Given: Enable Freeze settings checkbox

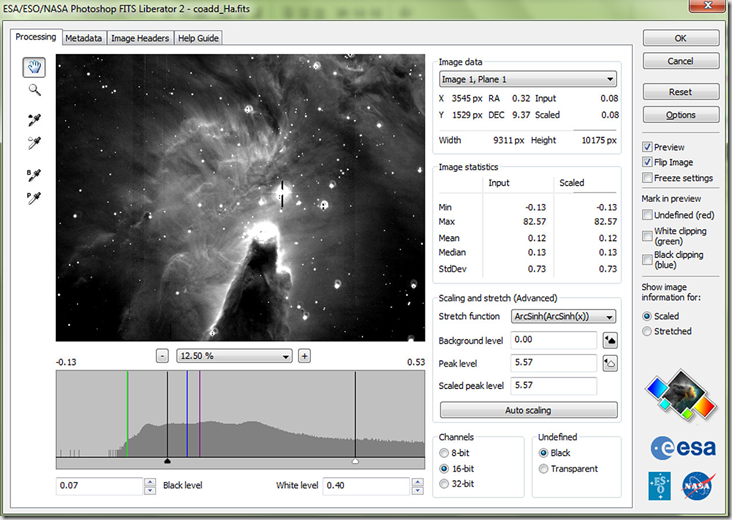Looking at the screenshot, I should pos(647,178).
